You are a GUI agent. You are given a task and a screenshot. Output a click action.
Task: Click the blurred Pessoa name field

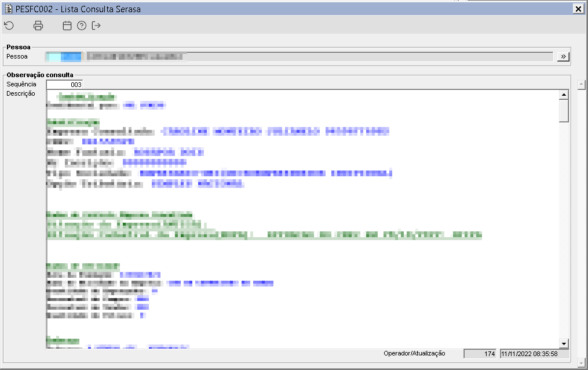(320, 57)
